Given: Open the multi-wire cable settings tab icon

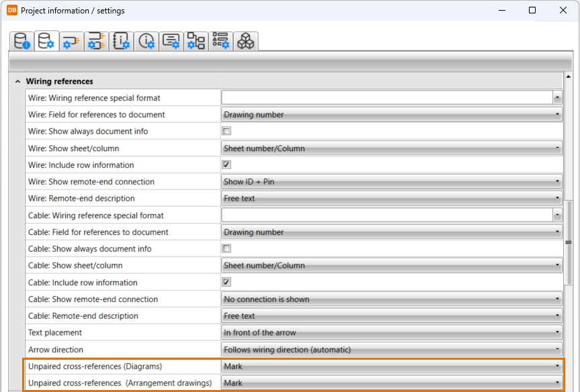Looking at the screenshot, I should [96, 42].
